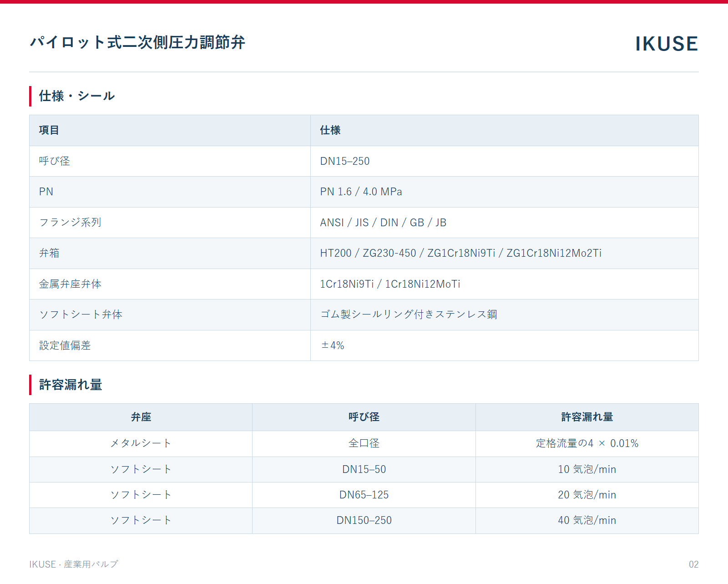Click the ±4% value

tap(333, 345)
